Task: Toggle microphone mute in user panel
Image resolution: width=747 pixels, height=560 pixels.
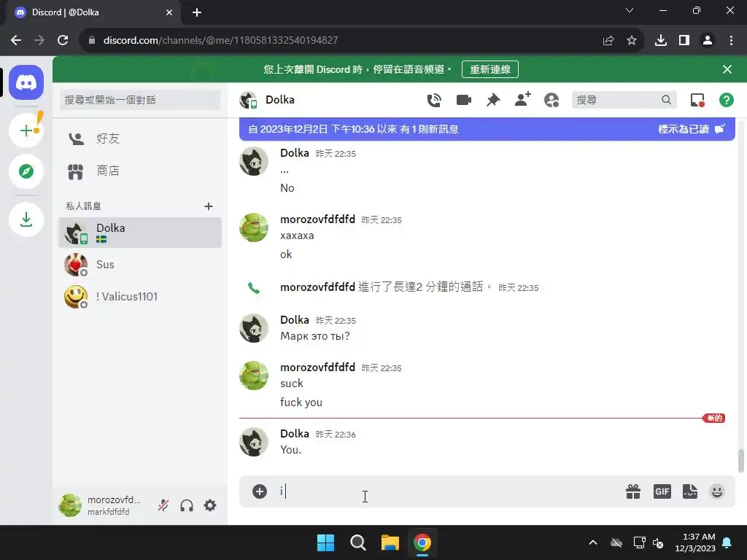Action: 163,505
